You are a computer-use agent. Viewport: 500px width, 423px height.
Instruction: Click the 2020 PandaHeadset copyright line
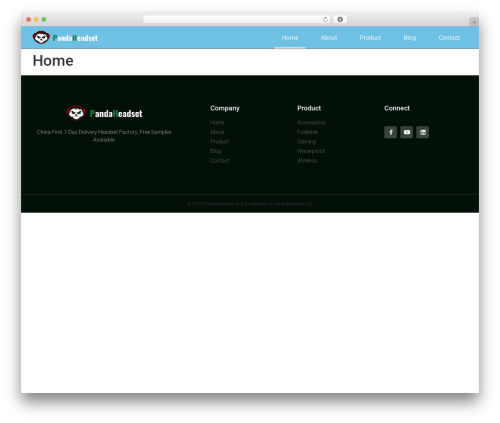coord(250,204)
